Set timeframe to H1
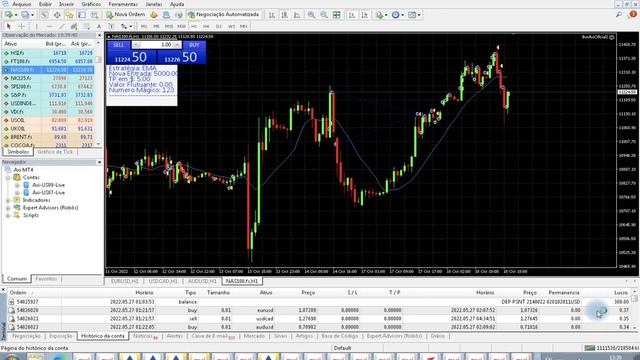Screen dimensions: 640x360 point(193,27)
